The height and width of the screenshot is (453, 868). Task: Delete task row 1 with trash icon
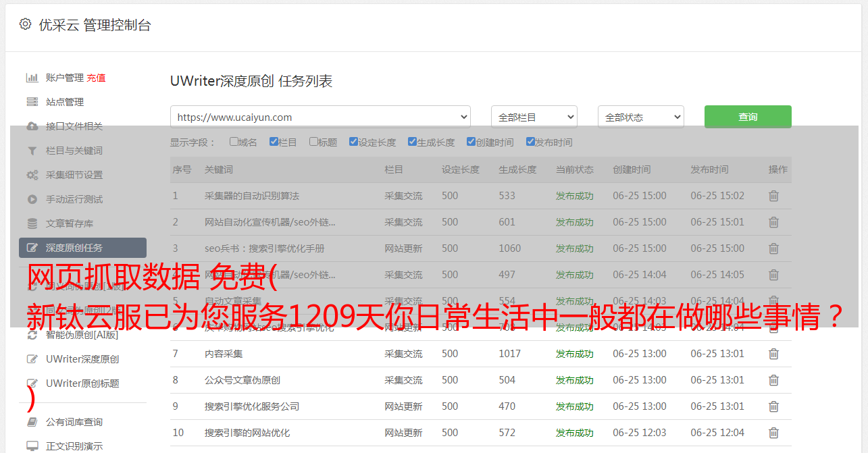pyautogui.click(x=773, y=196)
